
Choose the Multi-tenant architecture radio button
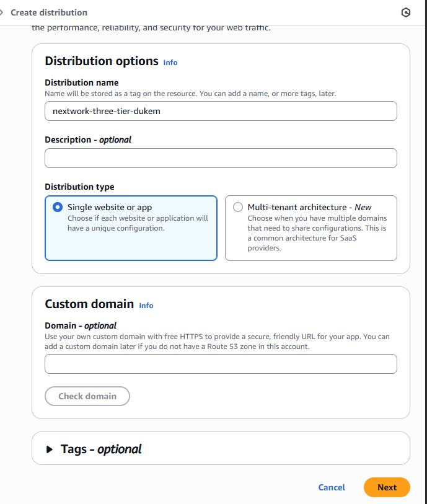tap(237, 207)
